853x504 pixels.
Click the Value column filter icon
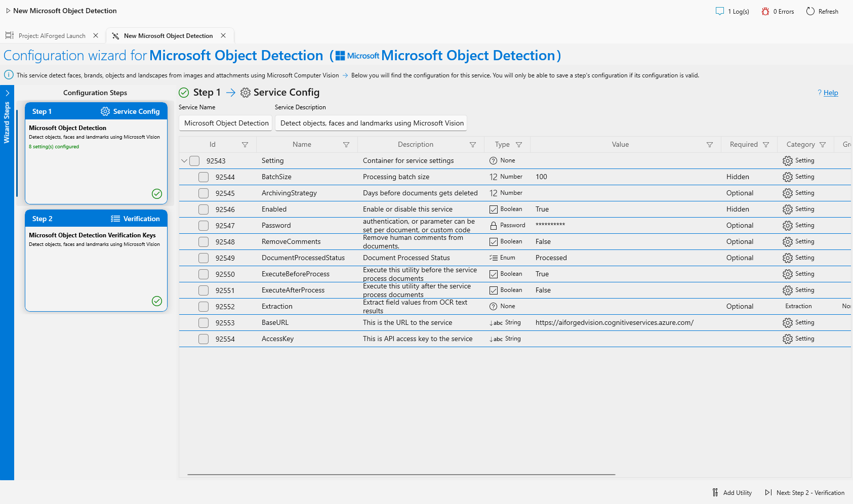pos(710,145)
